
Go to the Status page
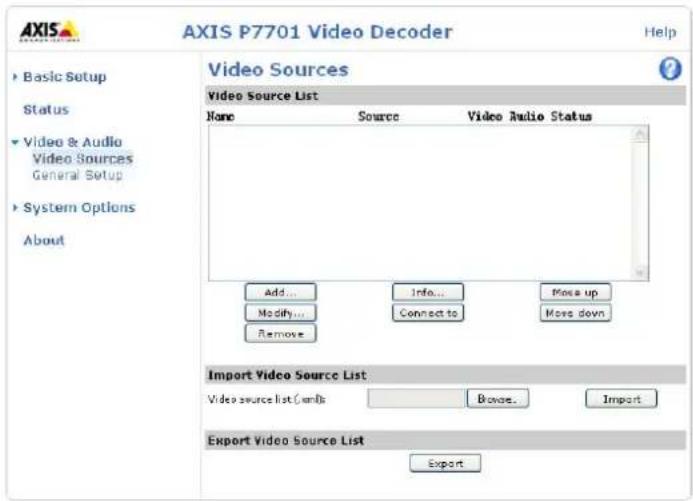point(46,110)
